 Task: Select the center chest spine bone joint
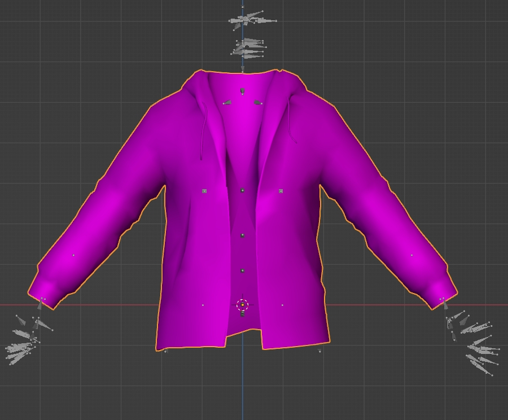pyautogui.click(x=242, y=191)
